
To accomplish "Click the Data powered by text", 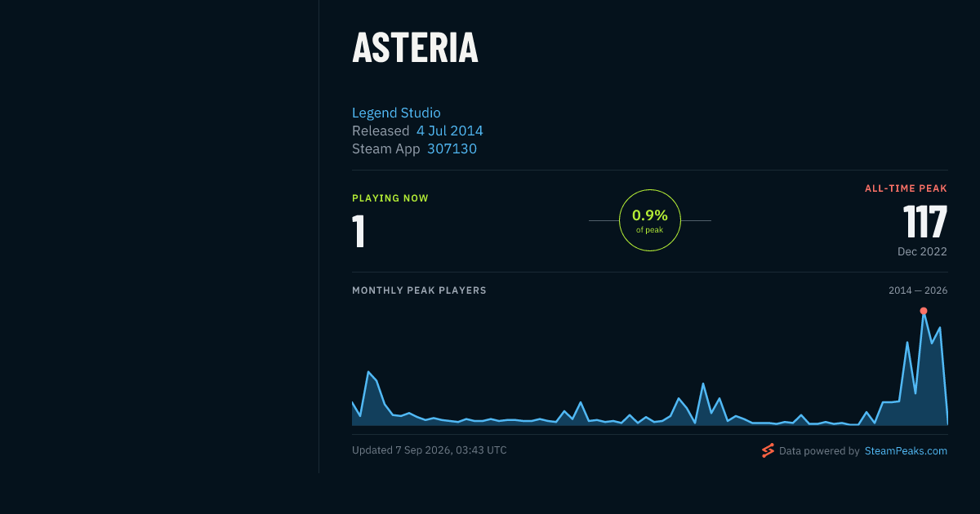I will click(x=819, y=450).
